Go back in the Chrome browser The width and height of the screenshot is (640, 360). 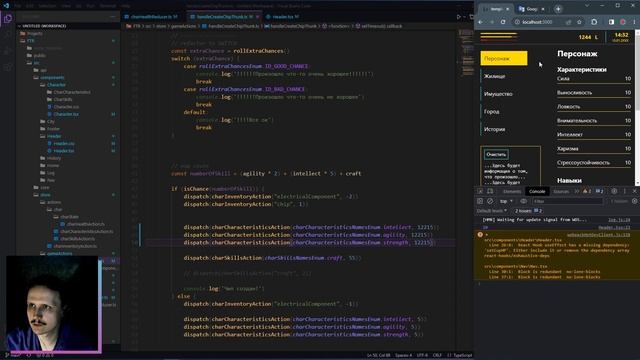(x=481, y=22)
